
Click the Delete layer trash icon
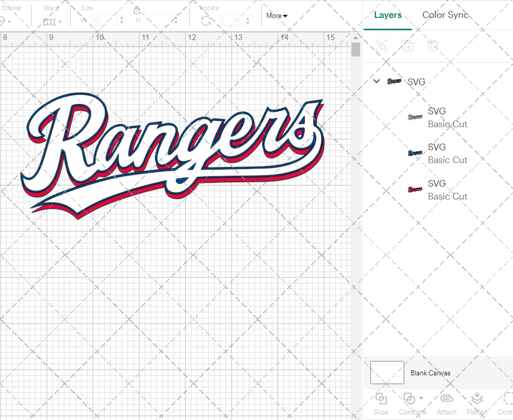[x=433, y=46]
